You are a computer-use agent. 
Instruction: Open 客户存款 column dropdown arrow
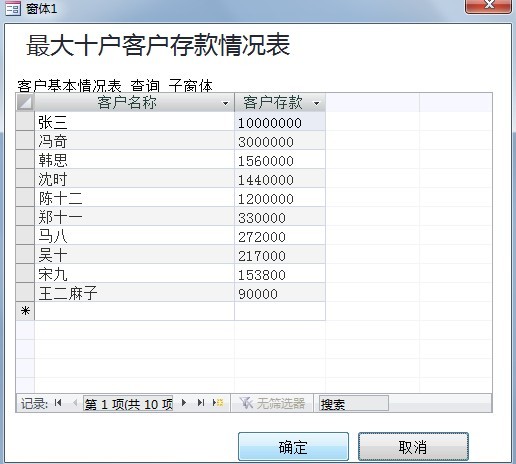317,103
